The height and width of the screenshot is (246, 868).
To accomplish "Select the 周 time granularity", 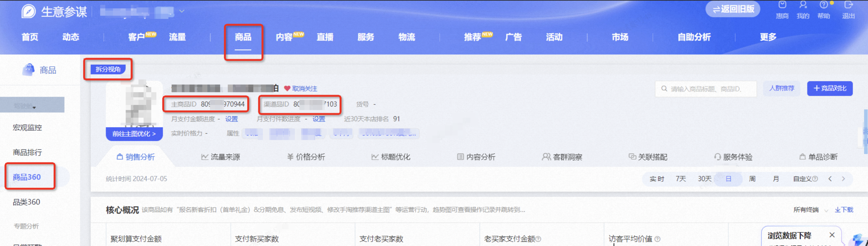I will click(x=752, y=179).
